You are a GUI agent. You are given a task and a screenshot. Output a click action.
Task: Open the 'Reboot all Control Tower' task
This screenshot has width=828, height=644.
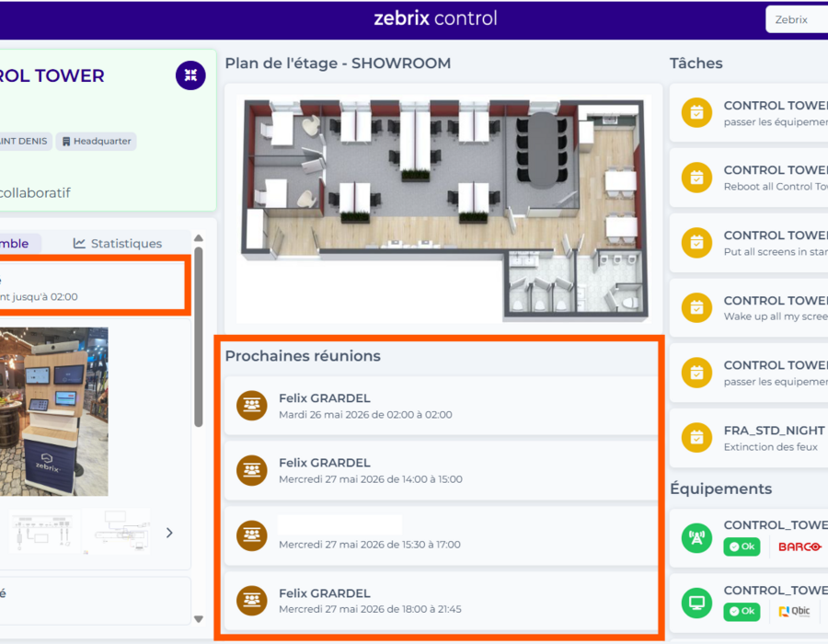tap(749, 178)
